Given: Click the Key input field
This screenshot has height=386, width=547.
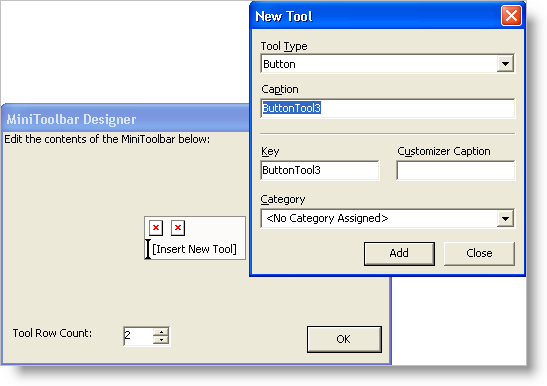Looking at the screenshot, I should pos(320,170).
